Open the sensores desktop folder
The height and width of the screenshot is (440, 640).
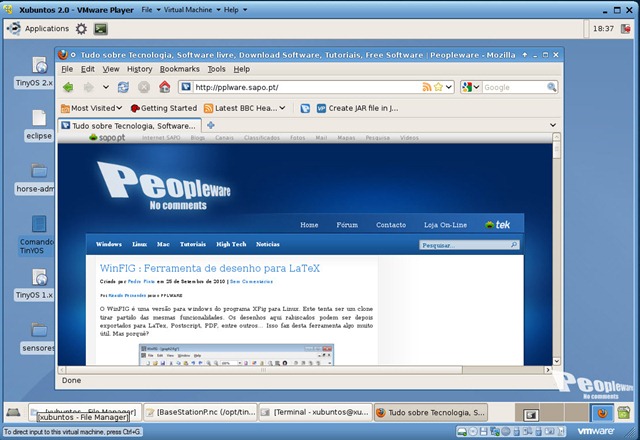pos(38,338)
